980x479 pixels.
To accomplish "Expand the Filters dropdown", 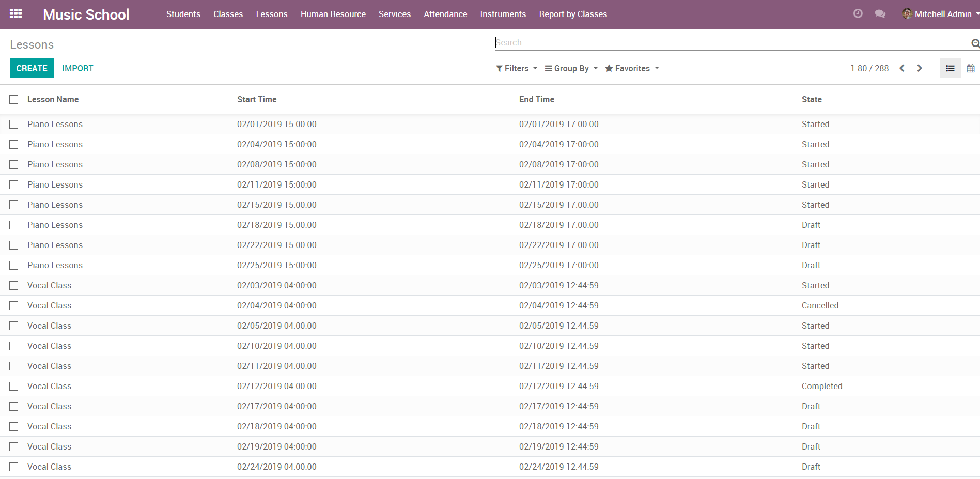I will 517,68.
